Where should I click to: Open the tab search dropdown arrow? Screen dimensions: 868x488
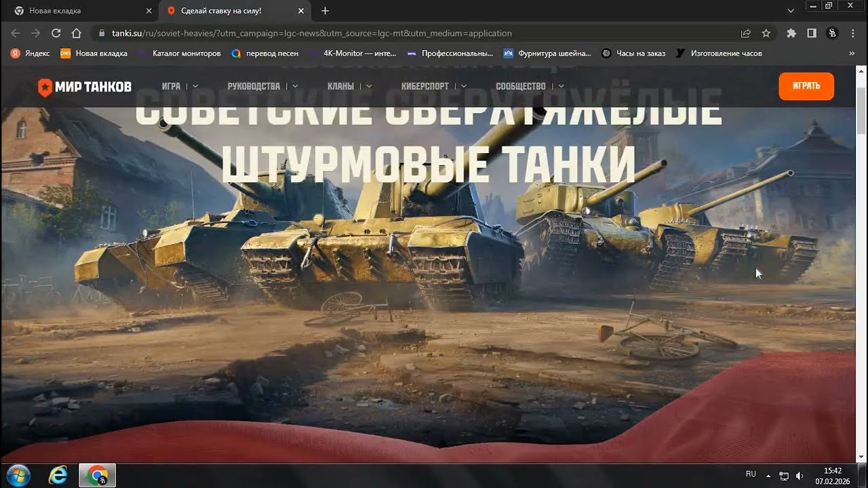point(791,11)
